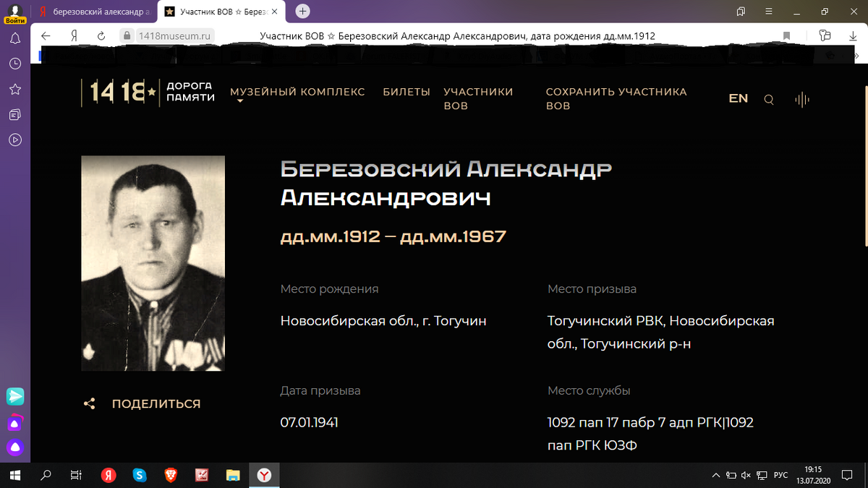Click the veteran portrait photo
The height and width of the screenshot is (488, 868).
point(153,263)
